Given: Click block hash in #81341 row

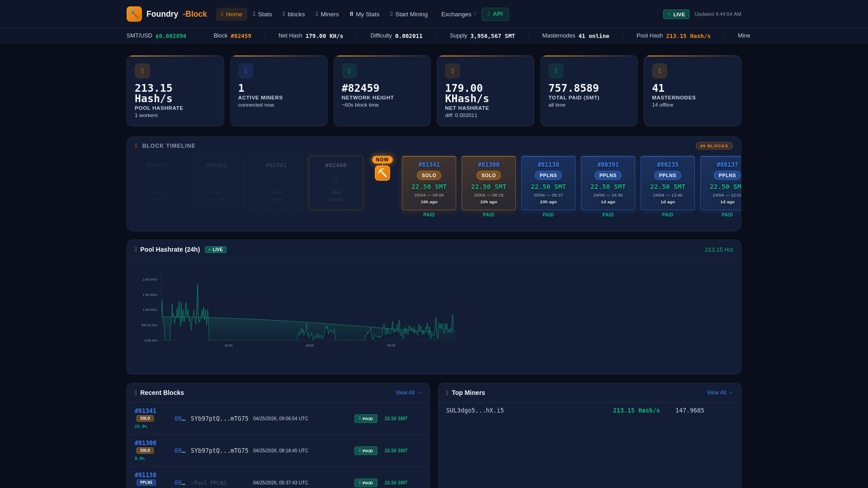Looking at the screenshot, I should click(x=180, y=418).
